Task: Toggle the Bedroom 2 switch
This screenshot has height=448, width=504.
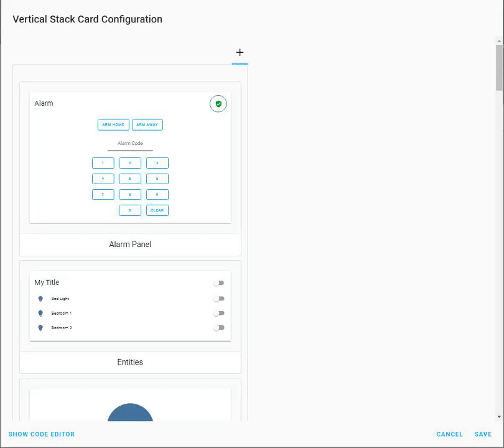Action: 218,327
